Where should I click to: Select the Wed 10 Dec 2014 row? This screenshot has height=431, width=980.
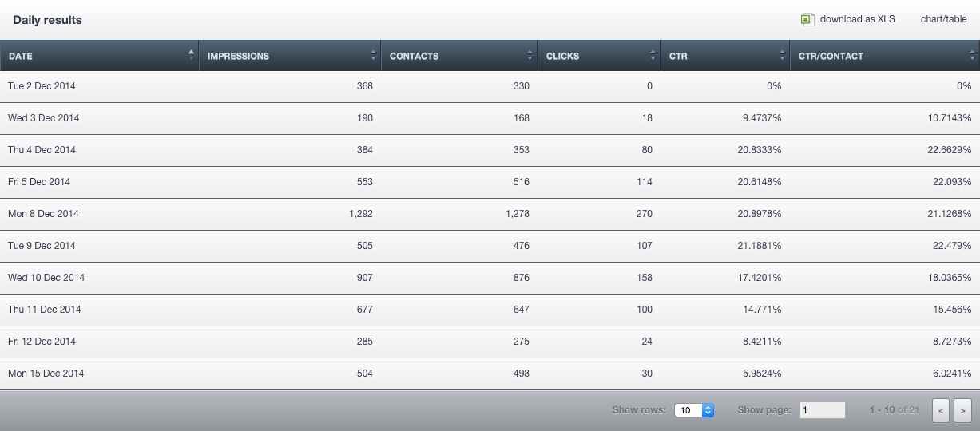(46, 278)
